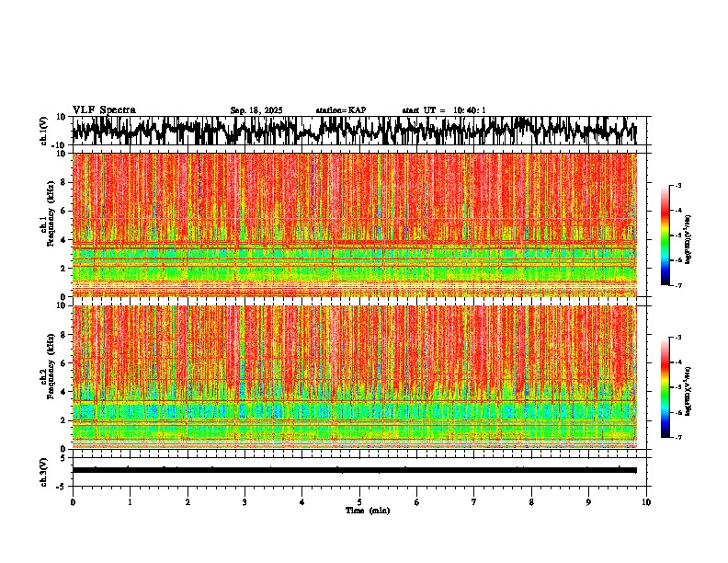728x563 pixels.
Task: Click the "-5" tick of ch.3(V) axis
Action: (x=62, y=487)
